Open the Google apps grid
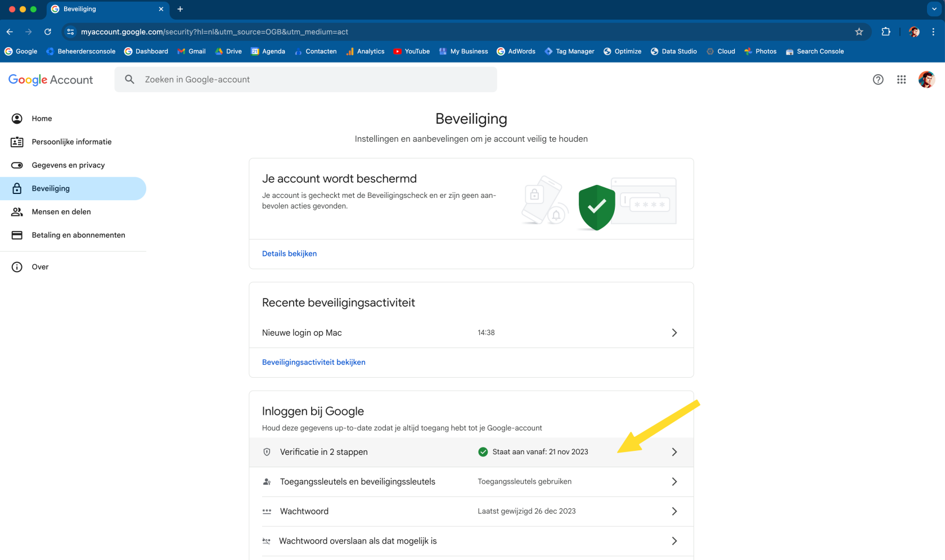This screenshot has width=945, height=560. (902, 80)
